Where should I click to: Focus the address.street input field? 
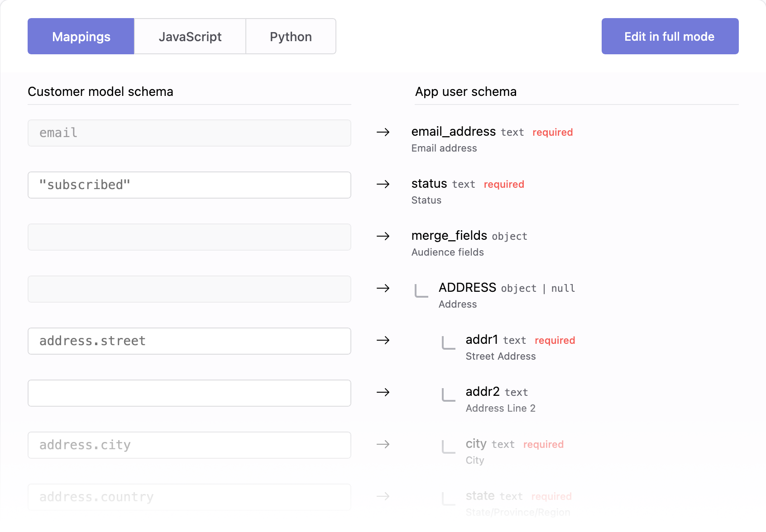click(x=189, y=341)
